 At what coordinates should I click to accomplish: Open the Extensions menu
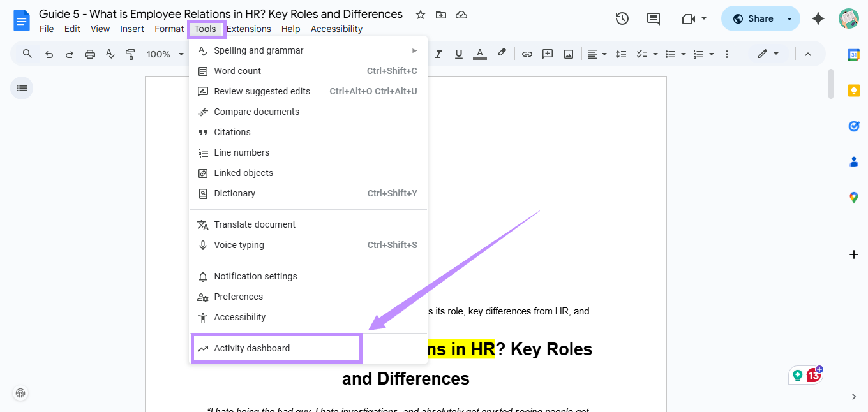[249, 29]
